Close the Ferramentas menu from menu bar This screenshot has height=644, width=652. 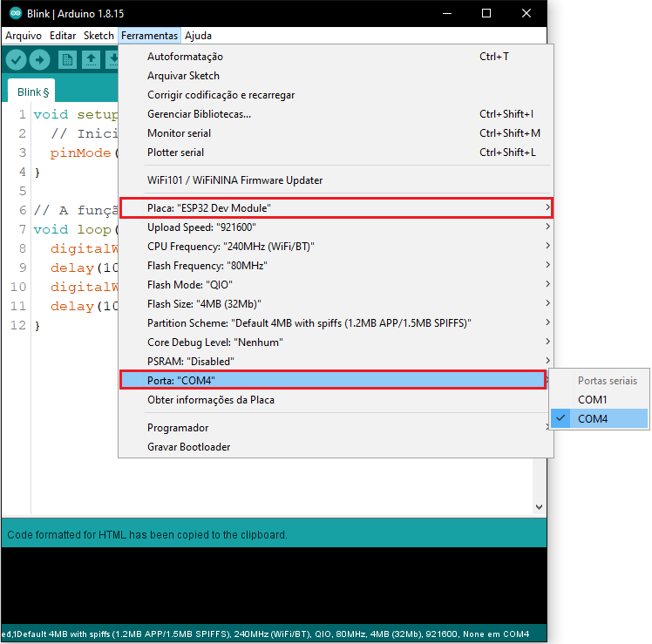(149, 36)
